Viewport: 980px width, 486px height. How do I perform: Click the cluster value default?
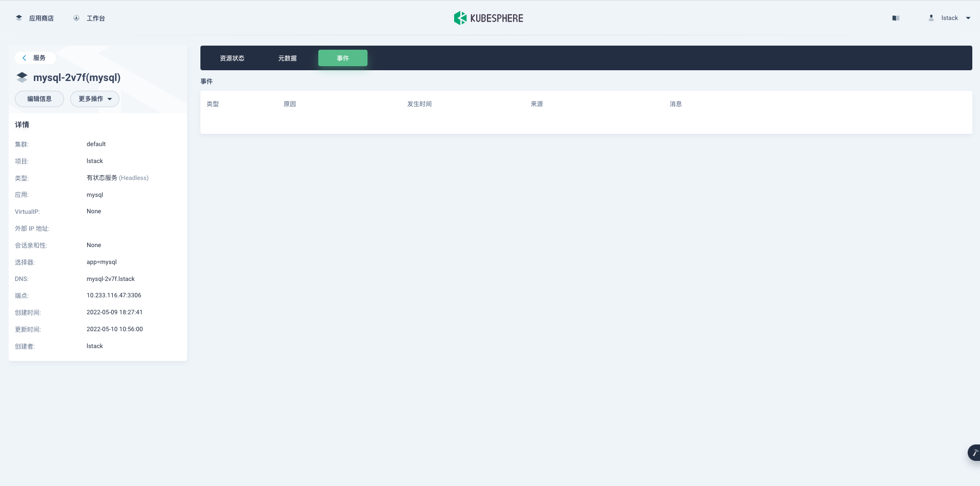click(96, 144)
